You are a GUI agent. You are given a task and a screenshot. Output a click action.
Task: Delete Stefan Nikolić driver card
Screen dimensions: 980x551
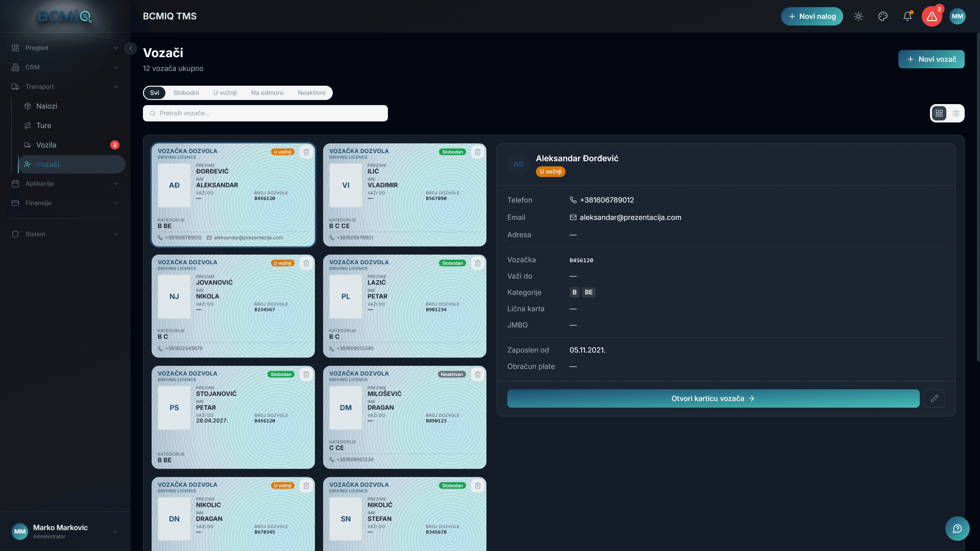click(x=478, y=486)
